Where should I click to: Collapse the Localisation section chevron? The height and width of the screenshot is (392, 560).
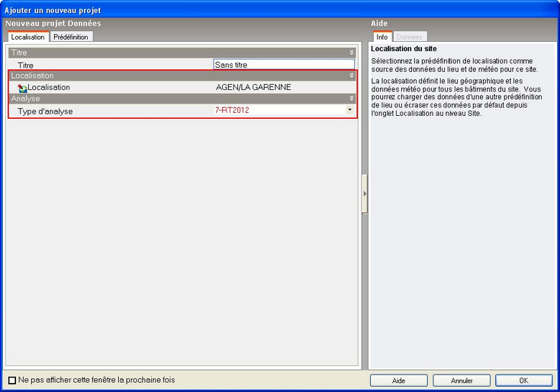[x=352, y=76]
